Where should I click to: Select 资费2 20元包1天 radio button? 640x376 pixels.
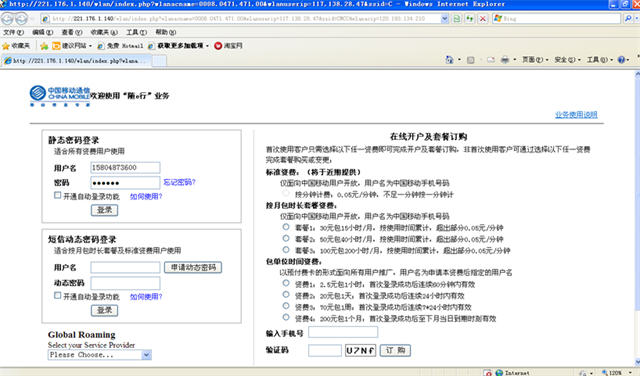[x=286, y=294]
